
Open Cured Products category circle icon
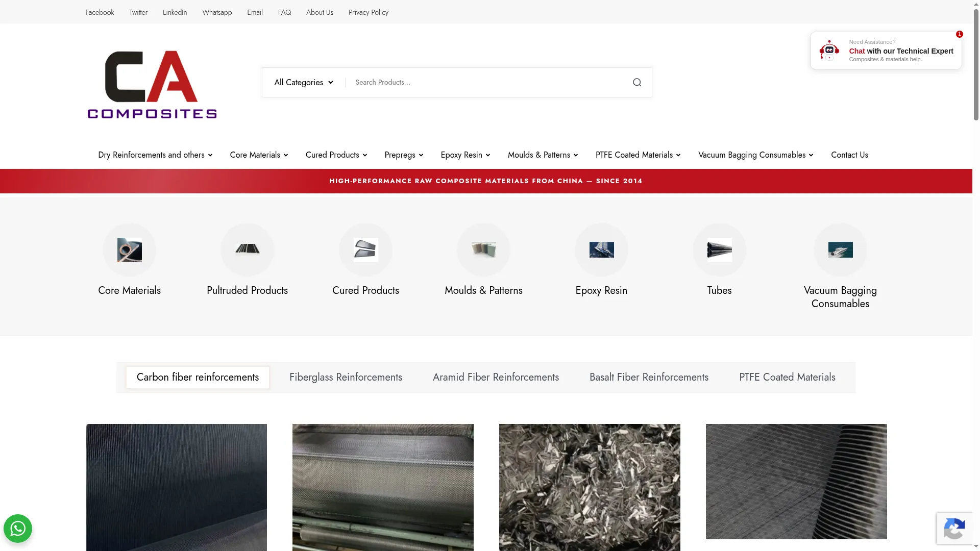pos(365,250)
